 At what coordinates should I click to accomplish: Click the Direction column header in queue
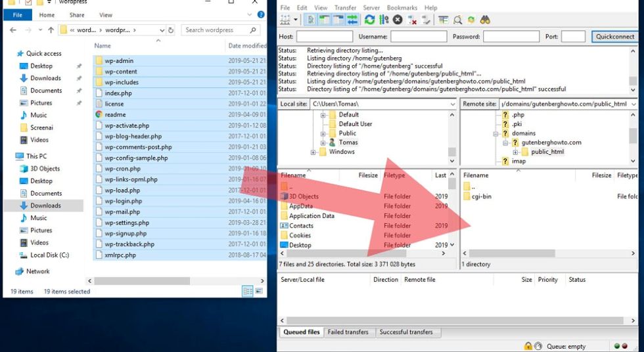(x=385, y=279)
